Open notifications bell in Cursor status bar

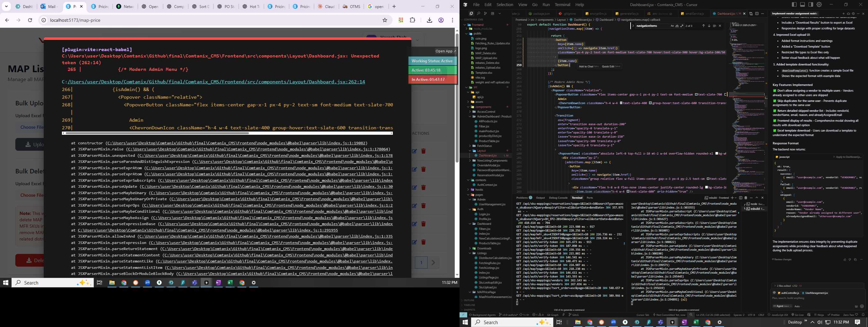pos(863,315)
